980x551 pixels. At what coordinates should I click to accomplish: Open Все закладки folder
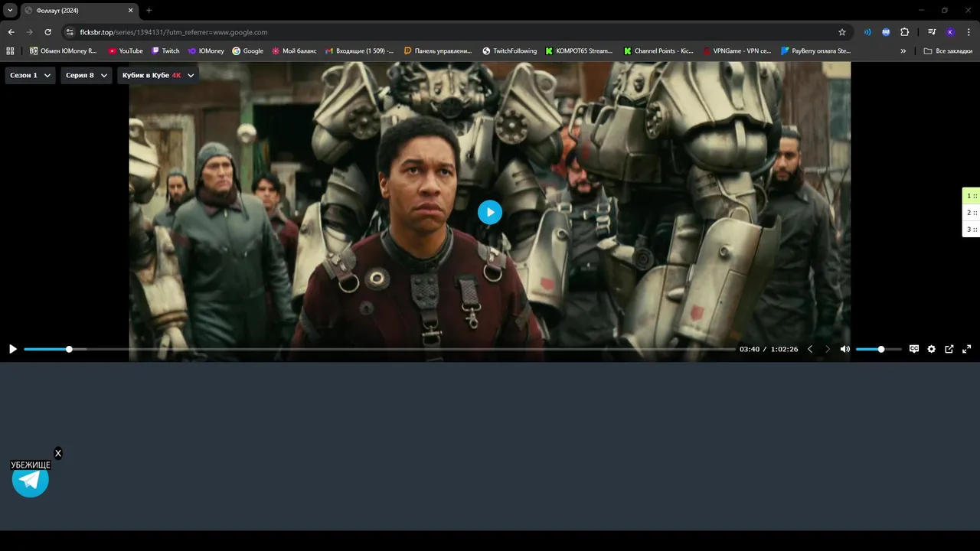(948, 51)
